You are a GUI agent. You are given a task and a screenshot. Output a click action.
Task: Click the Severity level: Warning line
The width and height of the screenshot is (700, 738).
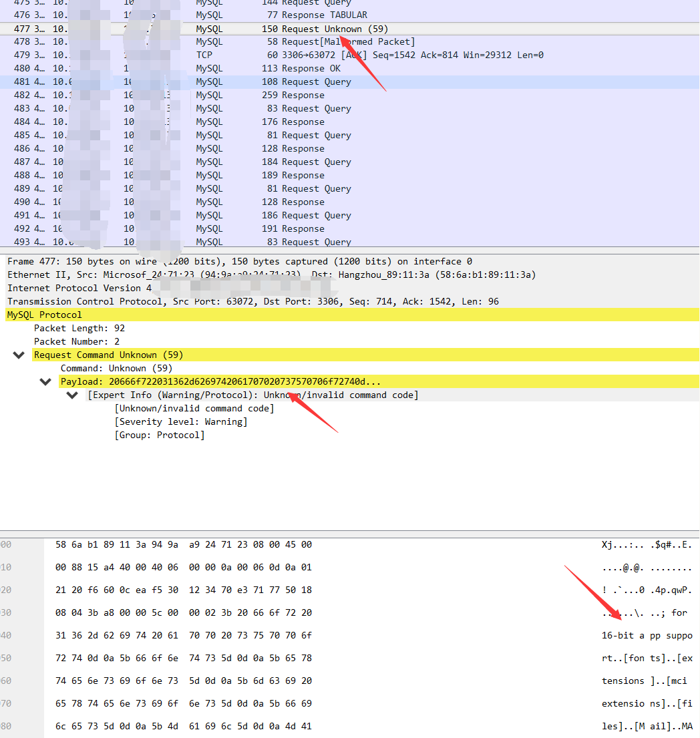click(181, 421)
